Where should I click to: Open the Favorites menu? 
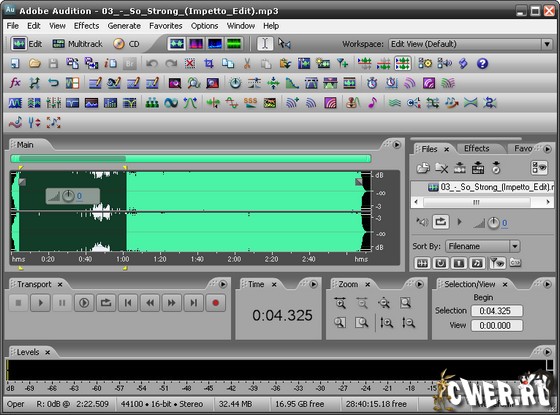click(x=165, y=26)
